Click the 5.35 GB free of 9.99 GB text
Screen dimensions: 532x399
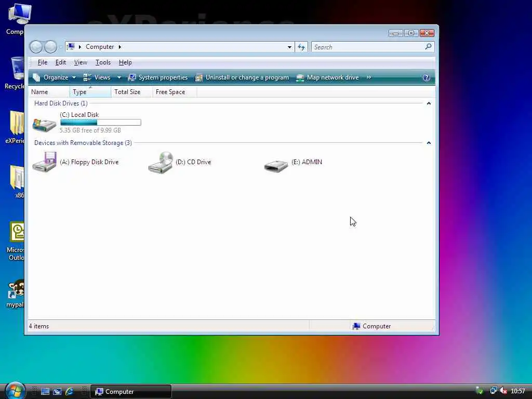[90, 130]
